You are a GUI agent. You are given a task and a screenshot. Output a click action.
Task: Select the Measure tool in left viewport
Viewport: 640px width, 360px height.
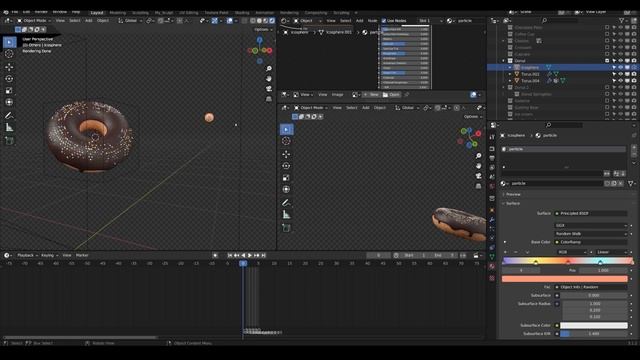tap(9, 128)
